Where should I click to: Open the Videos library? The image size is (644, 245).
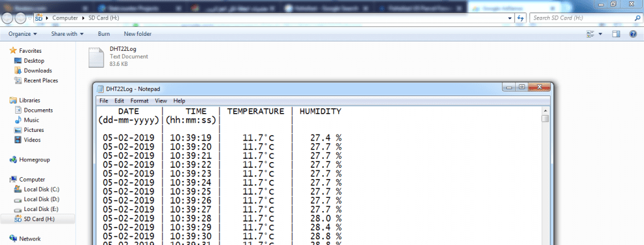33,139
